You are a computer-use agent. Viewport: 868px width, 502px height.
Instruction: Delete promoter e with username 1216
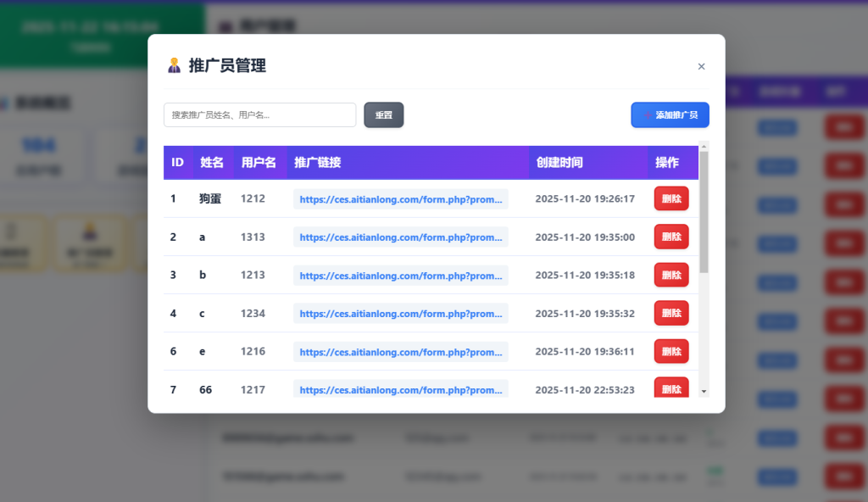click(x=671, y=351)
